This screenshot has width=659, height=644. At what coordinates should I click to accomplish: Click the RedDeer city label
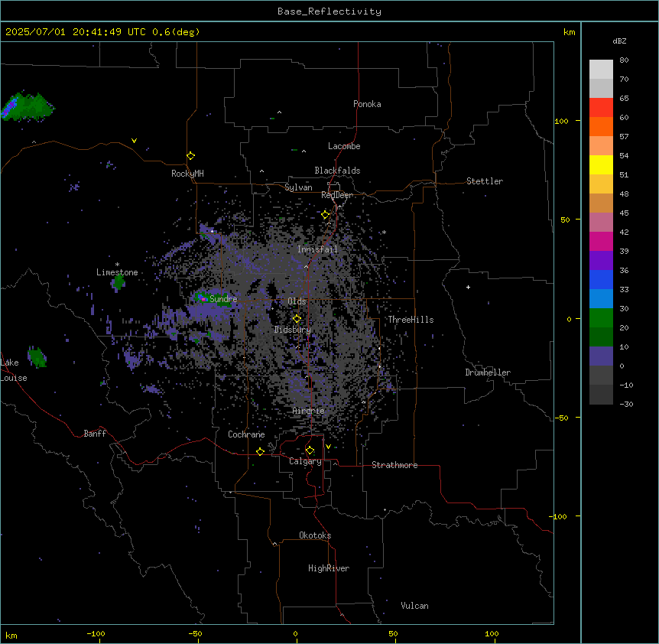[337, 195]
